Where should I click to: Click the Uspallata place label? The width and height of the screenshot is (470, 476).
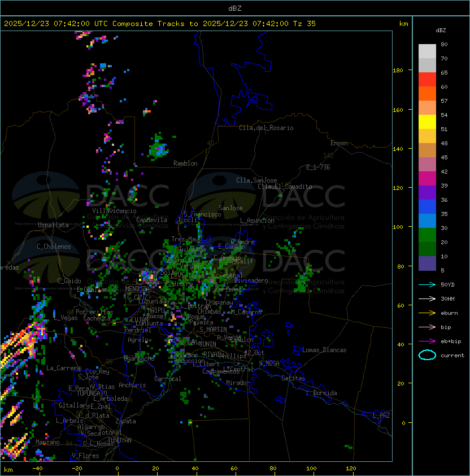53,225
